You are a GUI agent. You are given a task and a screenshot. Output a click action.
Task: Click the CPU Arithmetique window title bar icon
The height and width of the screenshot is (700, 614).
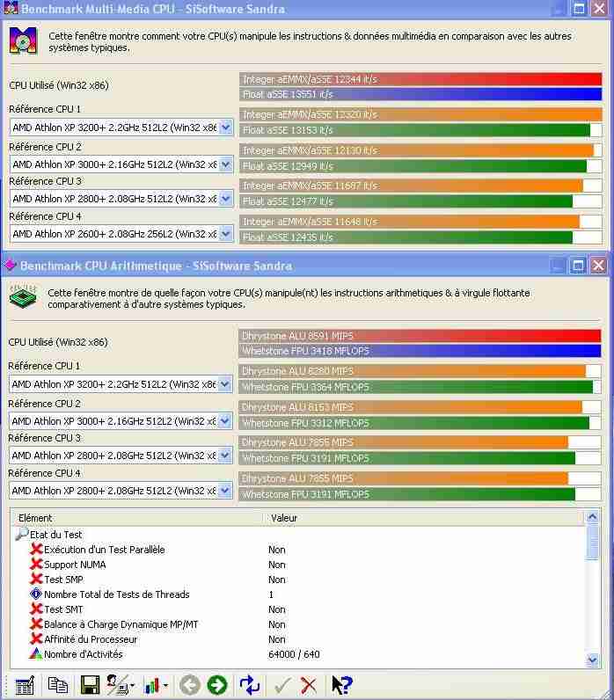(x=10, y=266)
